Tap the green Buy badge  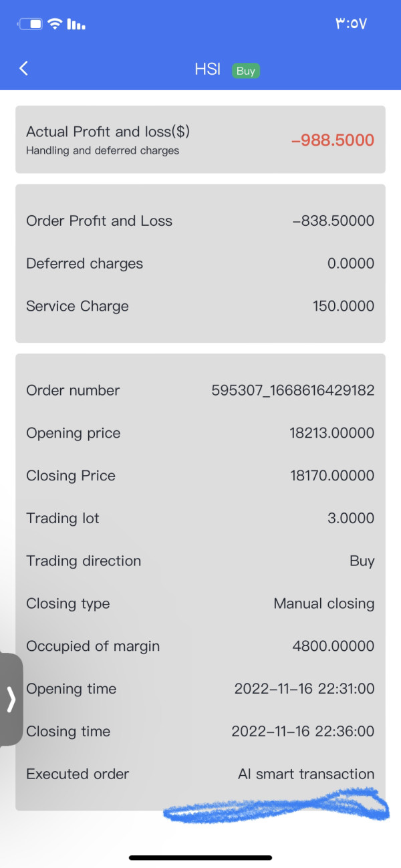click(245, 70)
